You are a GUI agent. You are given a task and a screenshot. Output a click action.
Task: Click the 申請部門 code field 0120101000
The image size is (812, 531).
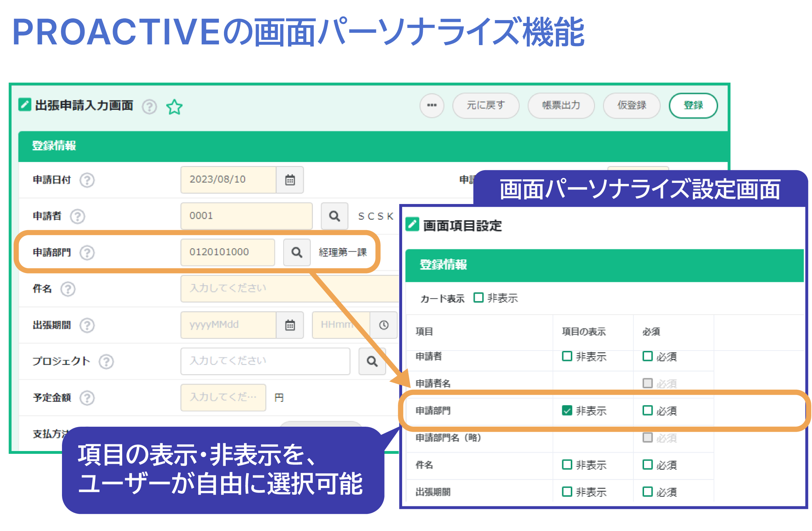pyautogui.click(x=228, y=252)
